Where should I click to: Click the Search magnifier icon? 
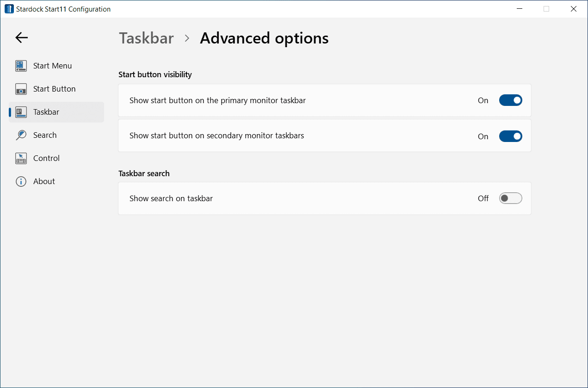coord(21,135)
